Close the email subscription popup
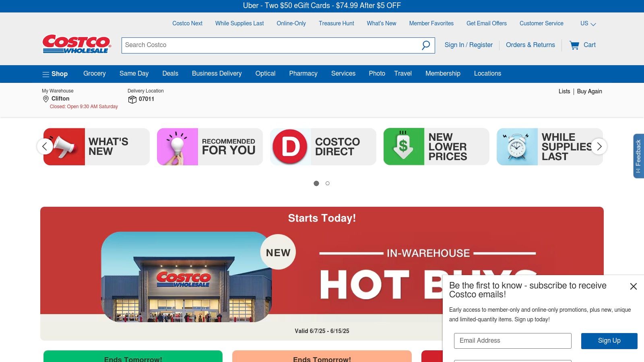The image size is (644, 362). [633, 286]
